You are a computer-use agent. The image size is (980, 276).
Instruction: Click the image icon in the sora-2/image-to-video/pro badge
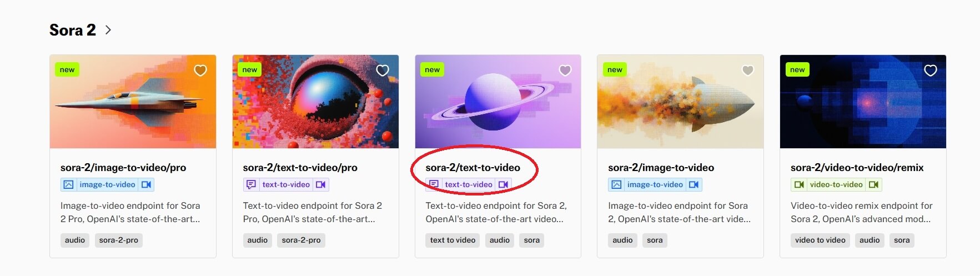click(x=68, y=184)
